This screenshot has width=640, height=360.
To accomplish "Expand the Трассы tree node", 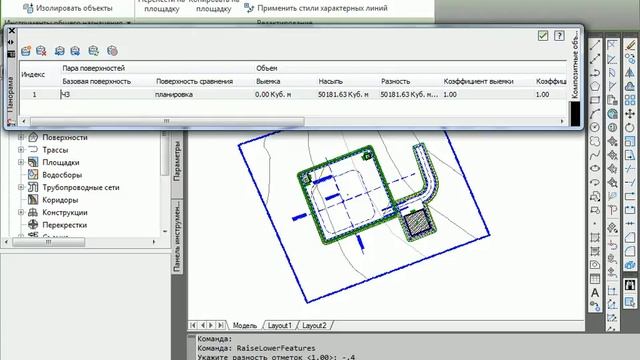I will point(21,150).
